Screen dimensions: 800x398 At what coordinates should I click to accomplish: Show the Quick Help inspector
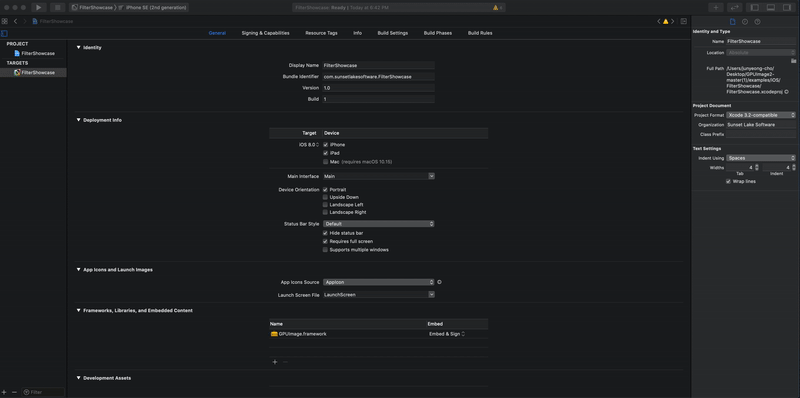(757, 21)
